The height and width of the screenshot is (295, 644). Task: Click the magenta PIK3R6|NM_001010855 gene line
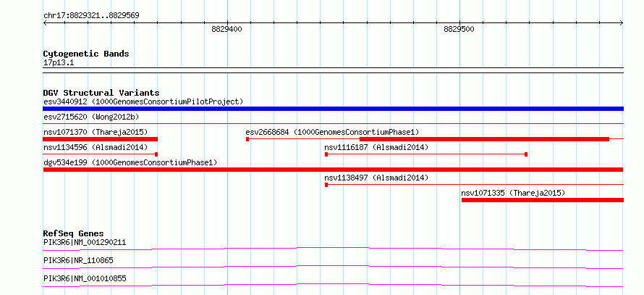click(333, 285)
